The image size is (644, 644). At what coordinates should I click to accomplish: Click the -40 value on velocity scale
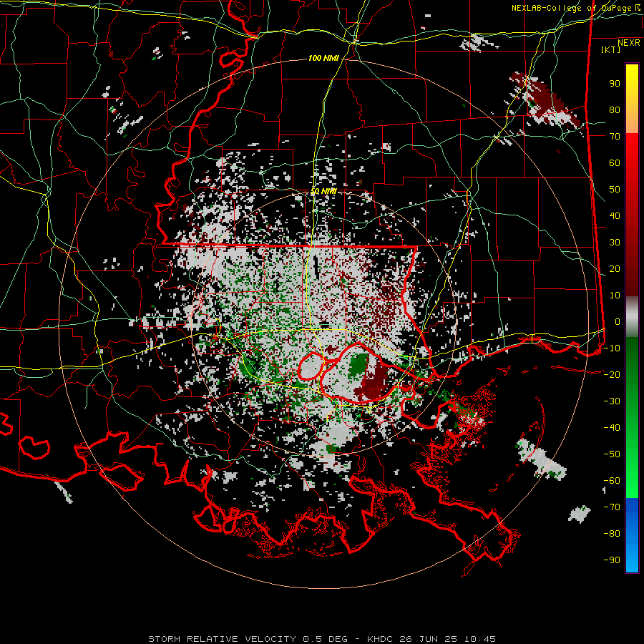coord(612,428)
